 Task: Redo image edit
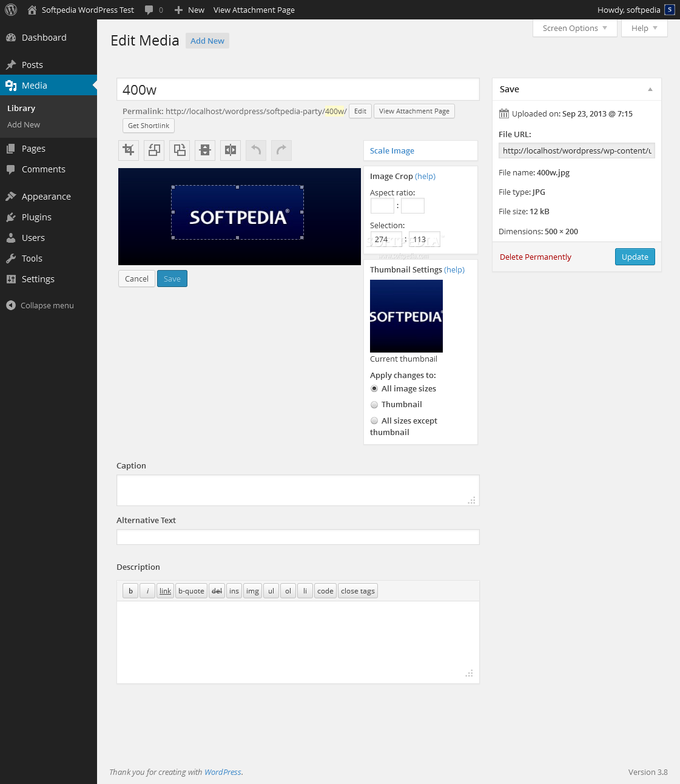click(x=281, y=150)
